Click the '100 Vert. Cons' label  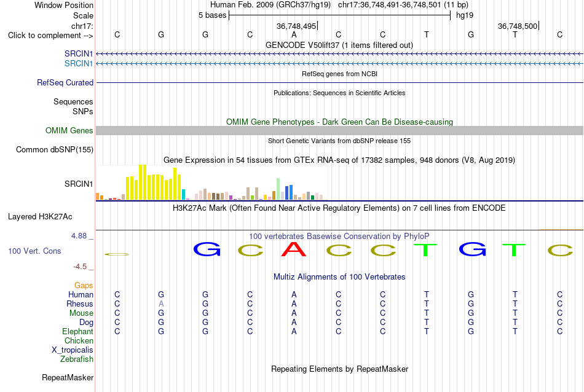click(34, 251)
